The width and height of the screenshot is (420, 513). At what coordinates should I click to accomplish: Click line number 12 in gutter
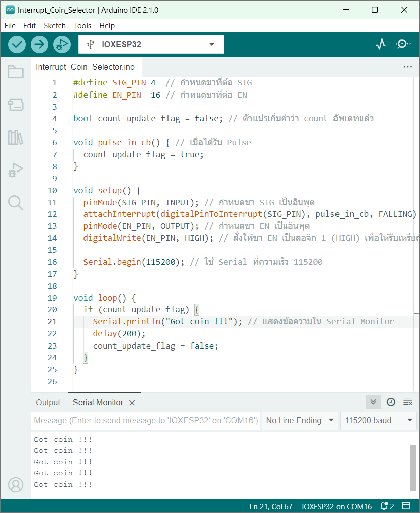click(x=52, y=214)
